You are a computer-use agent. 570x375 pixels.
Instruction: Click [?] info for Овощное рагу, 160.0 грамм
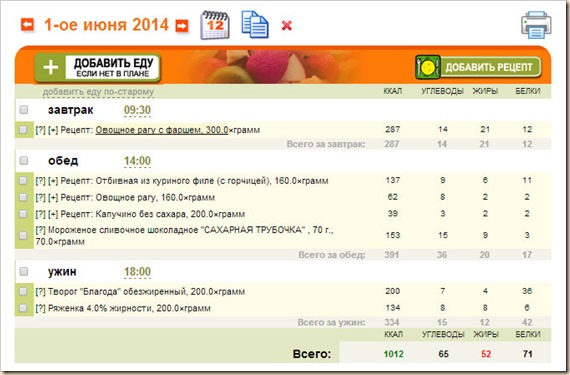pos(40,197)
